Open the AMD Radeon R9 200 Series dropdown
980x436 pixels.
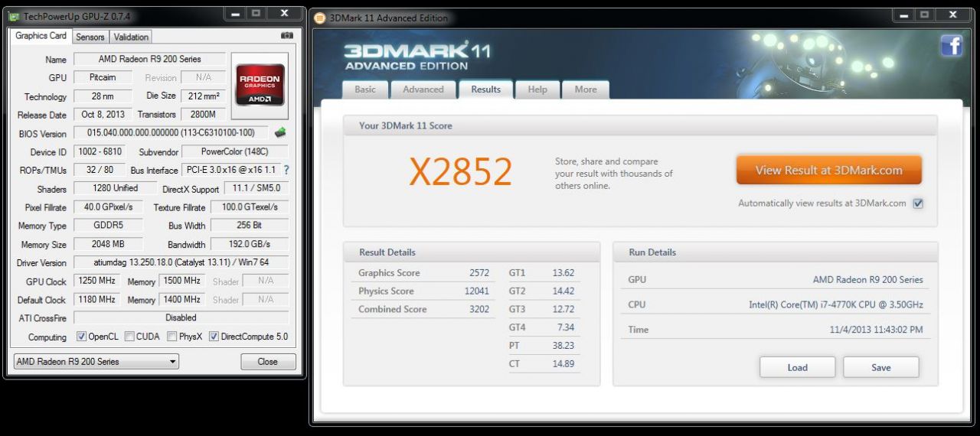pyautogui.click(x=96, y=362)
